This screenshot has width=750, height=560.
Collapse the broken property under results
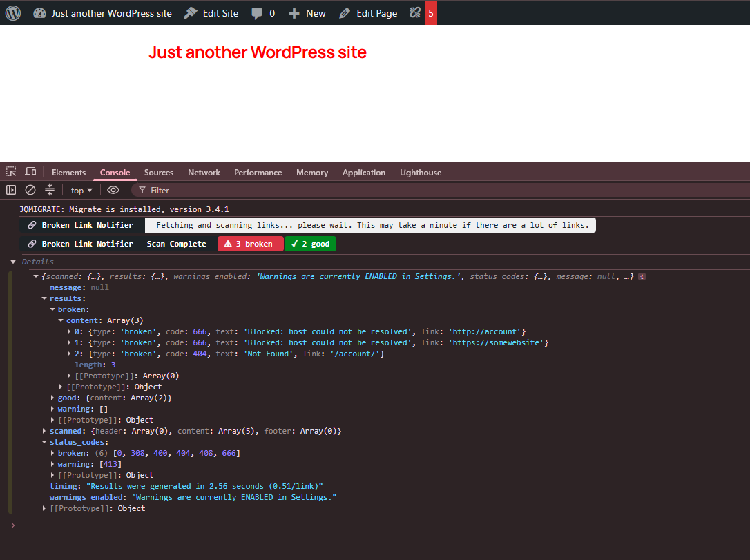coord(52,309)
